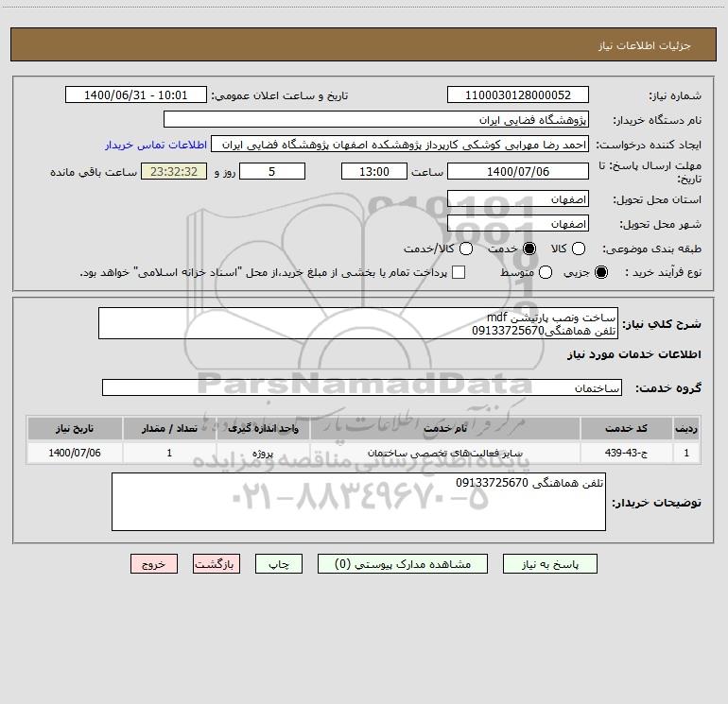Click the remaining days field showing 5
This screenshot has height=704, width=728.
tap(272, 171)
